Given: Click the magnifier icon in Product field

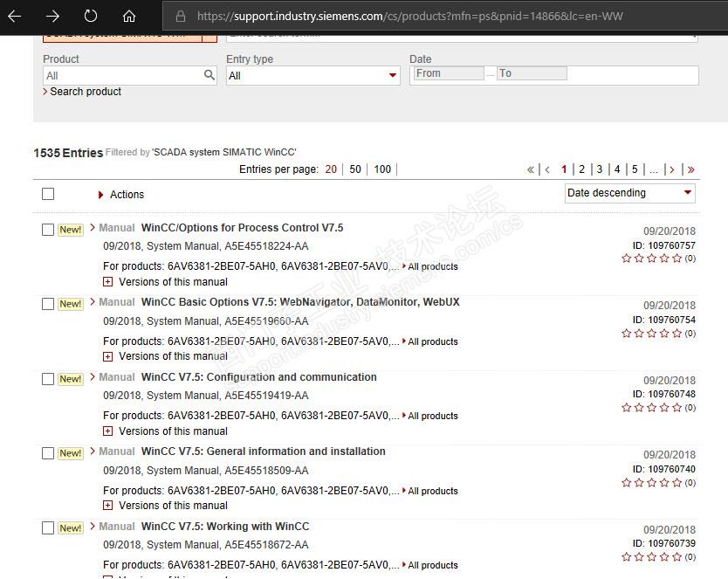Looking at the screenshot, I should click(x=209, y=75).
